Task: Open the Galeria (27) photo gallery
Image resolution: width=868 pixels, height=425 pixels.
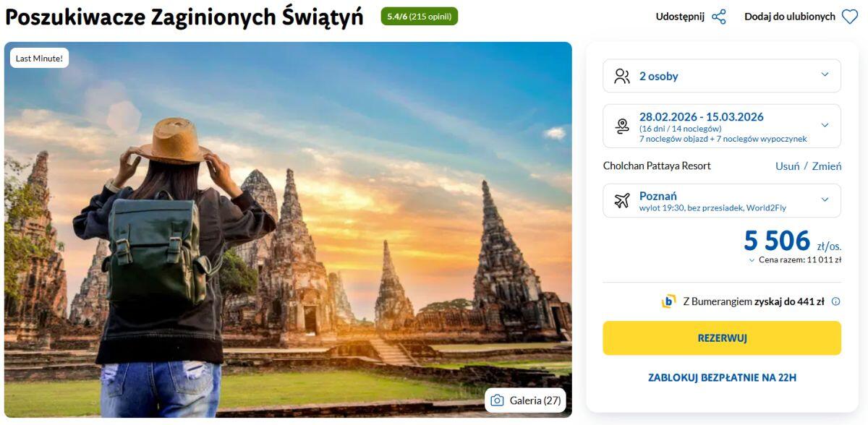Action: pos(524,400)
